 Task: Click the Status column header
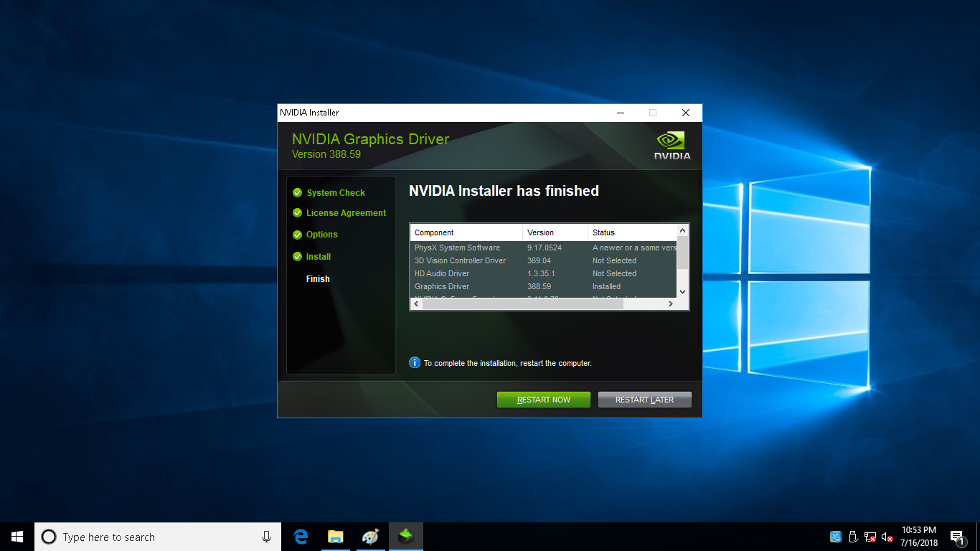coord(631,232)
